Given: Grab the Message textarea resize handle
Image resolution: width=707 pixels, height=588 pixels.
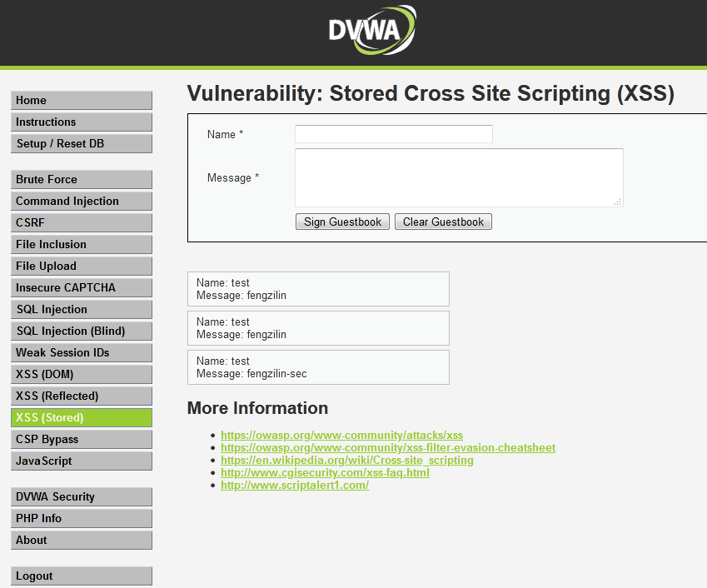Looking at the screenshot, I should pyautogui.click(x=618, y=202).
